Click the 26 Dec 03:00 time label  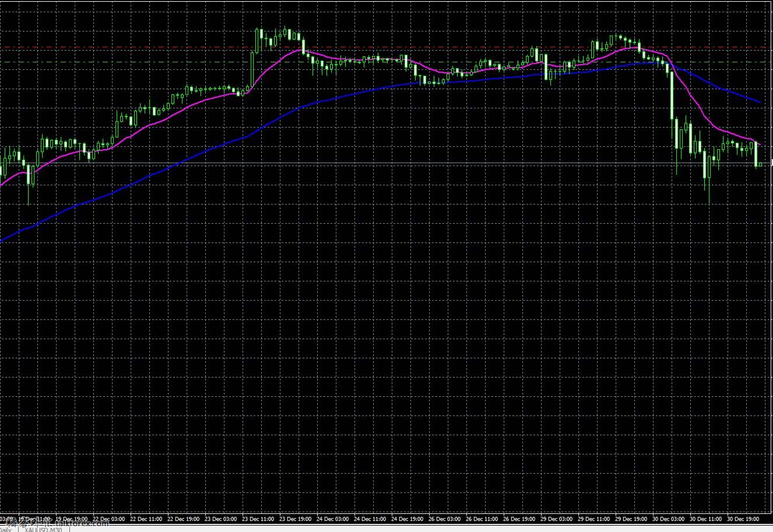coord(445,519)
